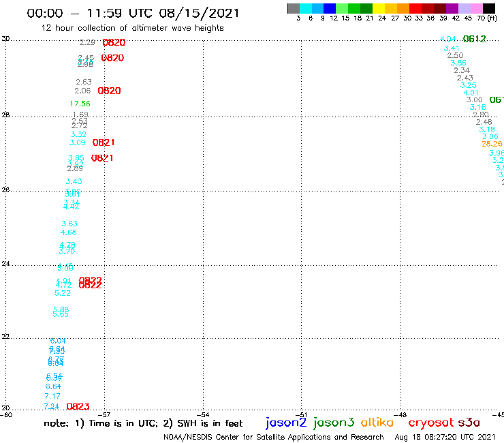Click the 2.06 gray wave height
The image size is (504, 443).
click(x=82, y=91)
